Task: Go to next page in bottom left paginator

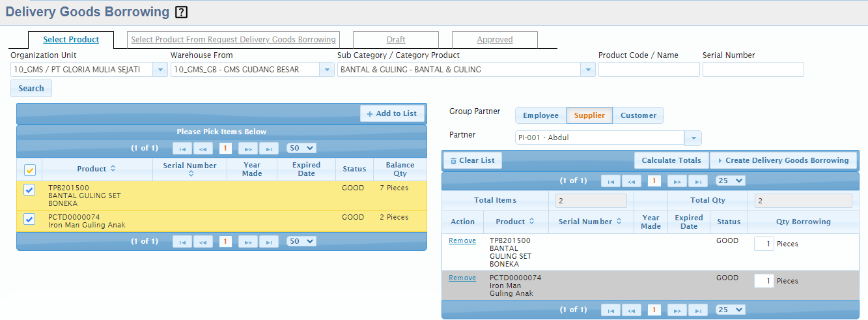Action: click(x=248, y=241)
